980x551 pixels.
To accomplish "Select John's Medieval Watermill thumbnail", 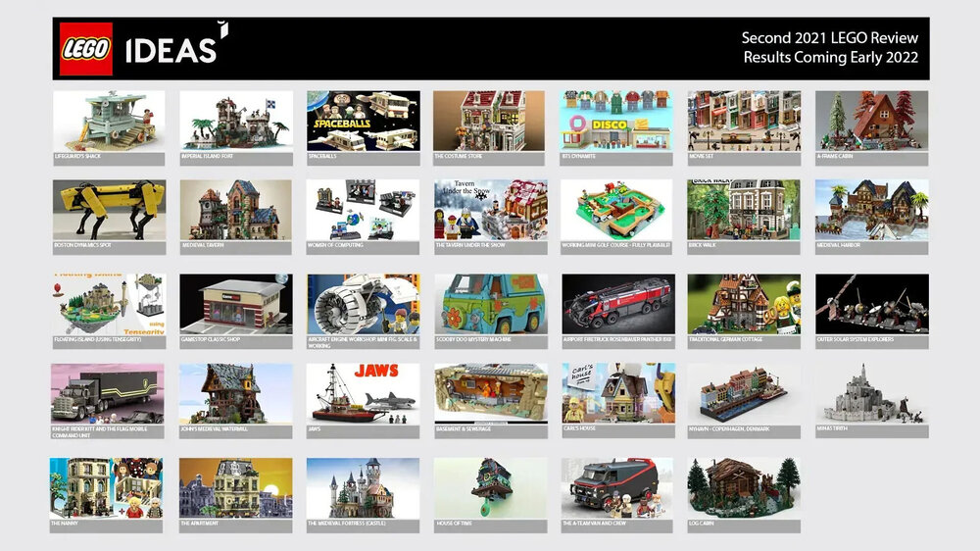I will [235, 394].
